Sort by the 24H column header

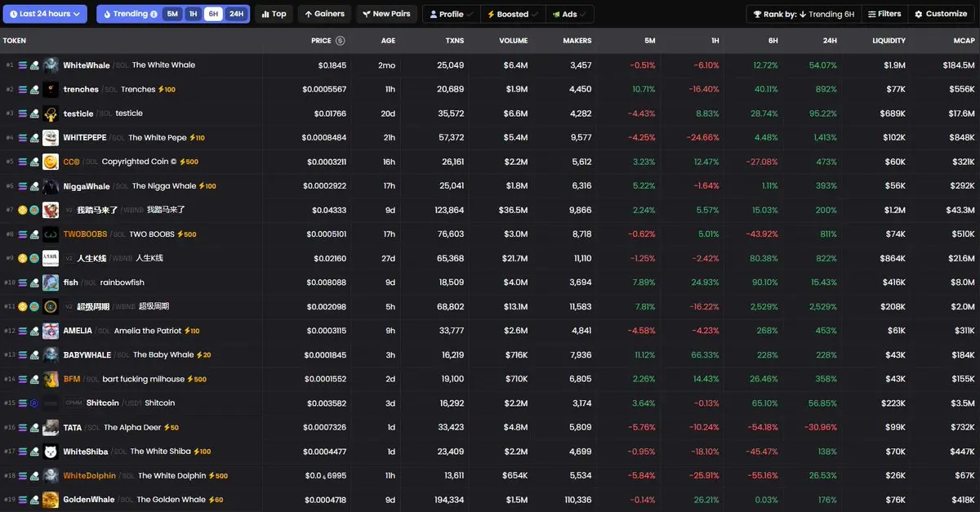(x=830, y=41)
